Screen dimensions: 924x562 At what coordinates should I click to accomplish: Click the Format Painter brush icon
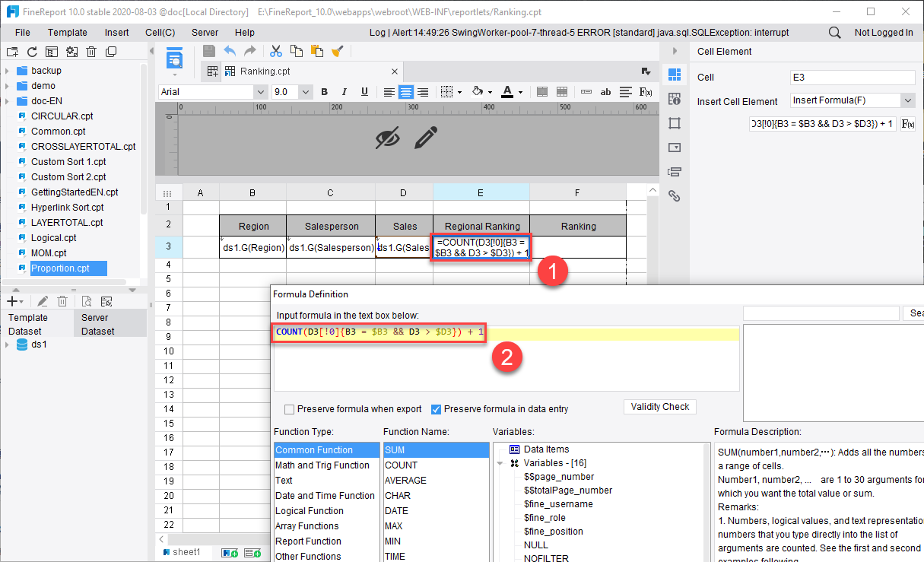[x=338, y=51]
